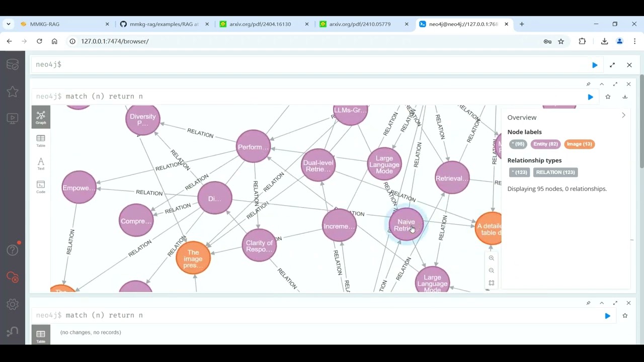Download the first frame's results
The image size is (644, 362).
point(625,97)
